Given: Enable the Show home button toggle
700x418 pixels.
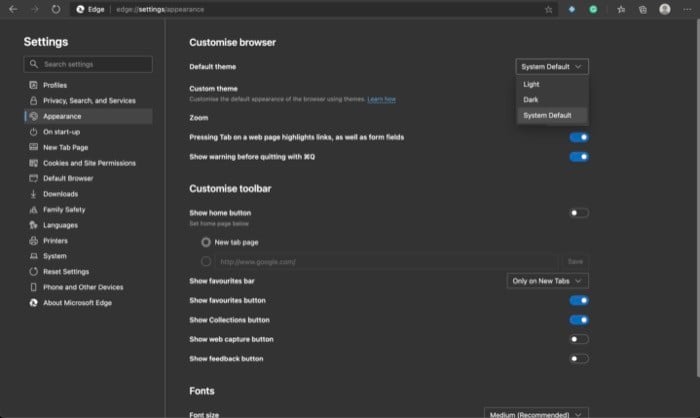Looking at the screenshot, I should pyautogui.click(x=579, y=213).
